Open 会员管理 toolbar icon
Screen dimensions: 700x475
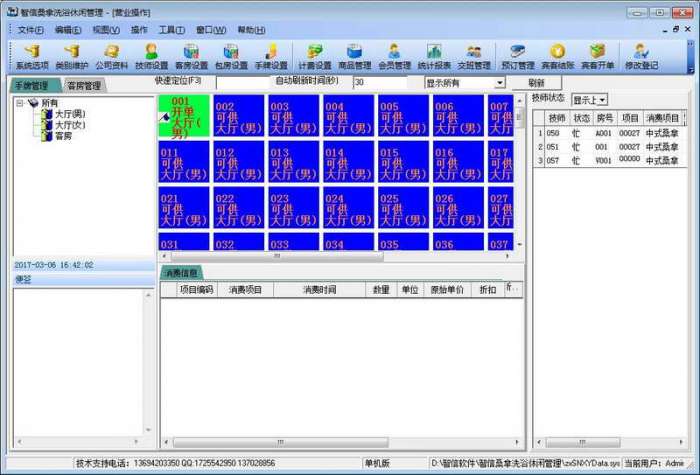(x=394, y=56)
